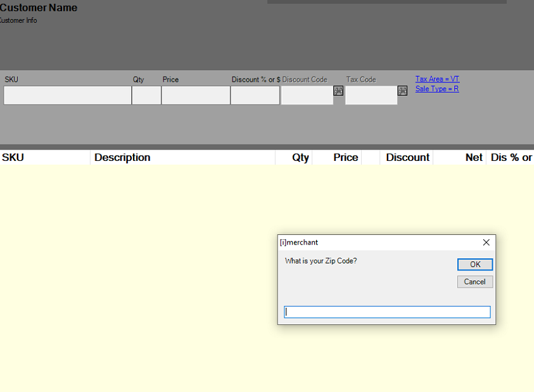Viewport: 534px width, 392px height.
Task: Close the [i]merchant dialog with X
Action: 486,242
